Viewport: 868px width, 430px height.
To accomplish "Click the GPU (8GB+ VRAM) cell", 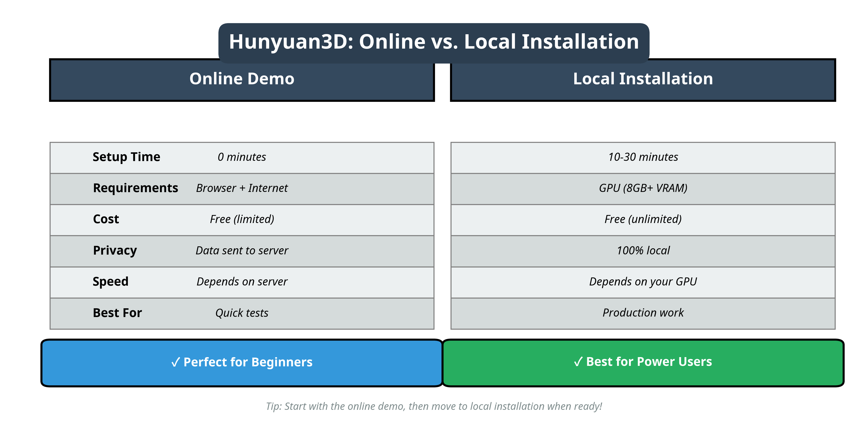I will [x=643, y=188].
